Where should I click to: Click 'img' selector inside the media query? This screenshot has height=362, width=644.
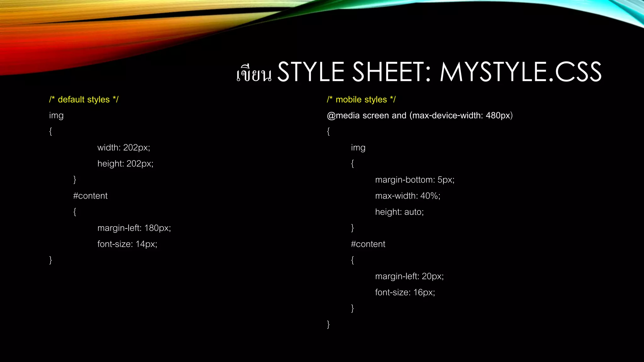click(358, 148)
